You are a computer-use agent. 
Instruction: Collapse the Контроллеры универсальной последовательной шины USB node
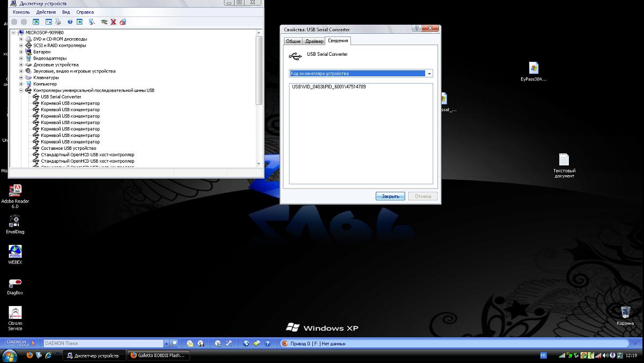click(x=21, y=90)
